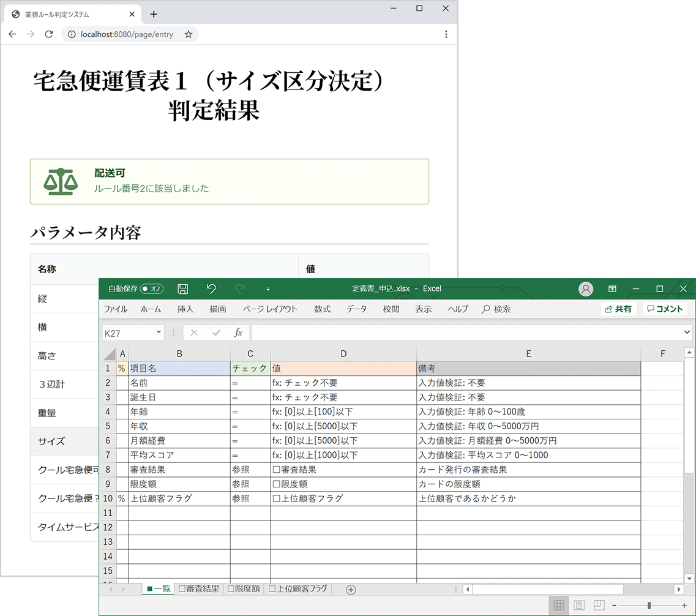Click the Save icon in Excel's Quick Access Toolbar

coord(182,288)
